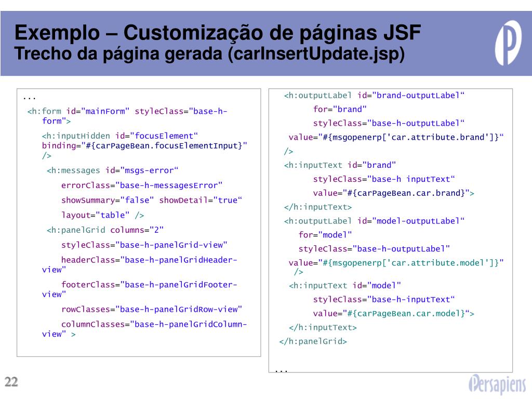This screenshot has height=399, width=532.
Task: Click the line 'styleClass="base-h inputText"'
Action: click(x=384, y=179)
